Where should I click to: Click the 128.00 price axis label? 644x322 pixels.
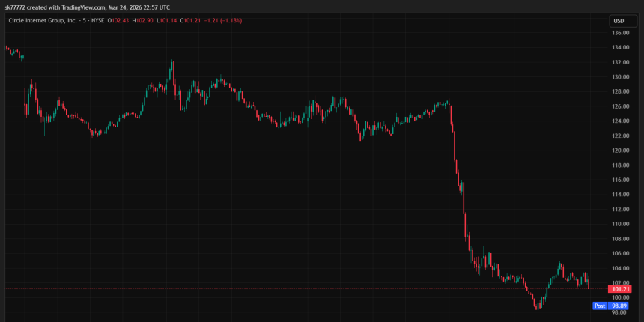click(x=620, y=92)
